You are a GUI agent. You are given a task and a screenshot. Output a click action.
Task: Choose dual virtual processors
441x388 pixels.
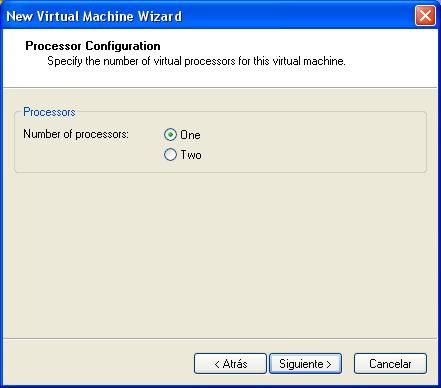tap(170, 155)
